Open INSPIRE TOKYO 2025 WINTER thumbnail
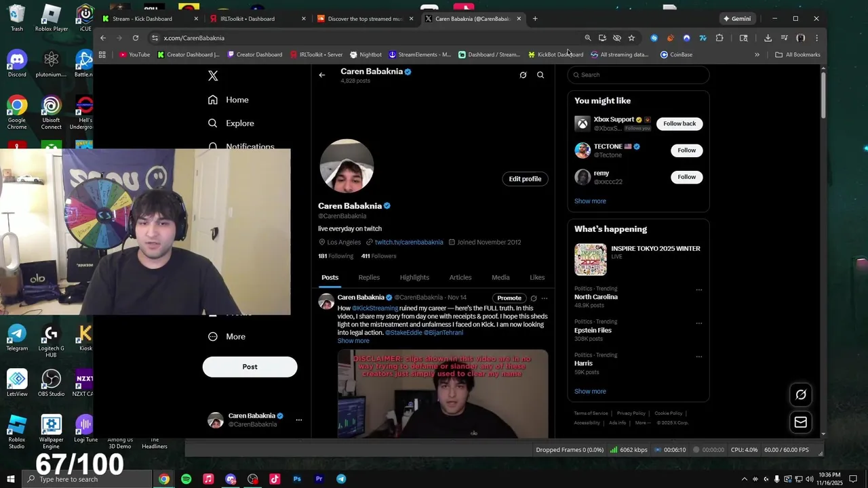Screen dimensions: 868x488 [x=591, y=260]
